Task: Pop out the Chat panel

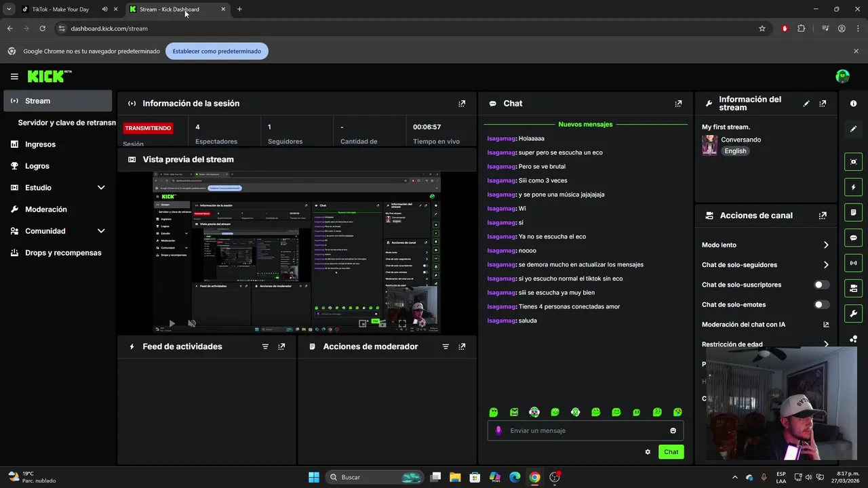Action: (678, 104)
